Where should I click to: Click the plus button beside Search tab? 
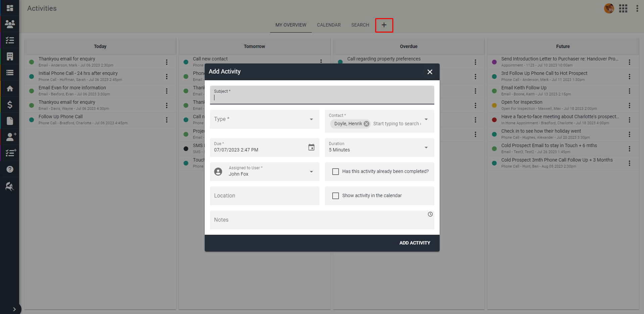[x=384, y=25]
